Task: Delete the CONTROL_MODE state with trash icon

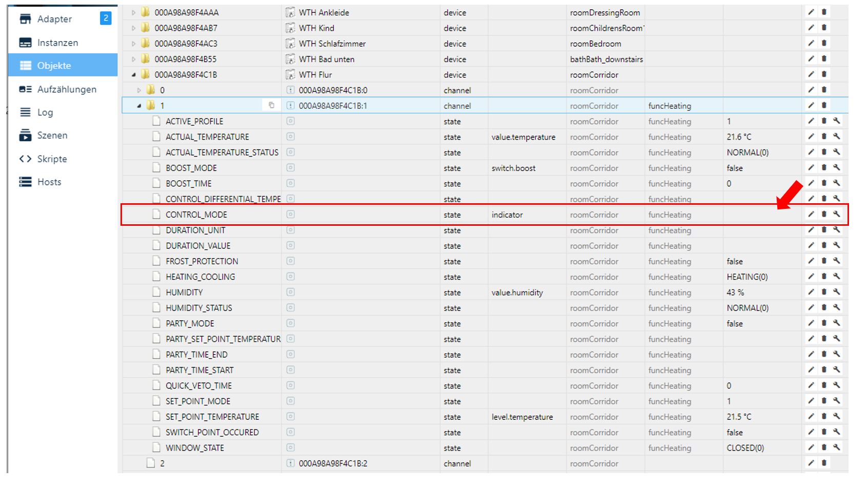Action: point(824,215)
